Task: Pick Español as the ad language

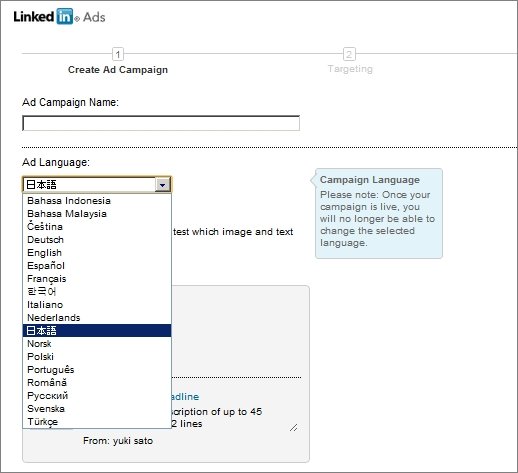Action: pyautogui.click(x=97, y=266)
